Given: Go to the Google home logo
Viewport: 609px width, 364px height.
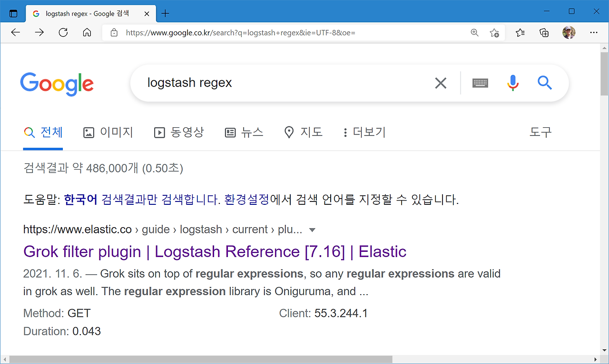Looking at the screenshot, I should point(57,85).
